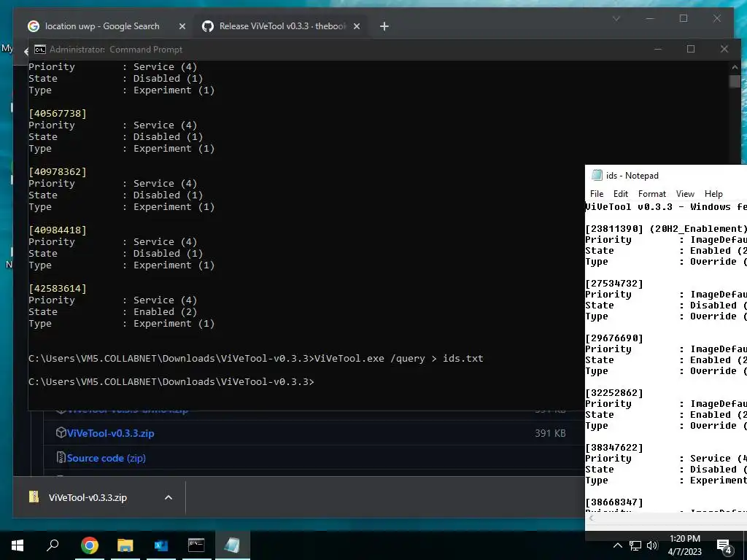Open the Notepad Help menu
The image size is (747, 560).
(713, 194)
